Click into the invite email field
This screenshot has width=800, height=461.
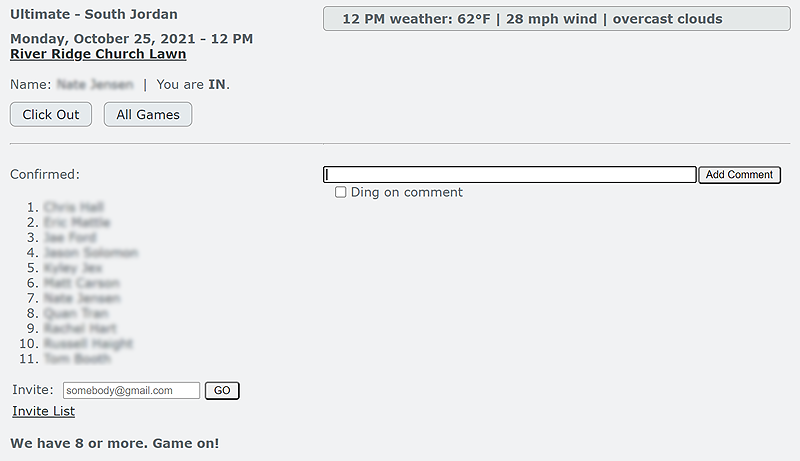coord(131,391)
